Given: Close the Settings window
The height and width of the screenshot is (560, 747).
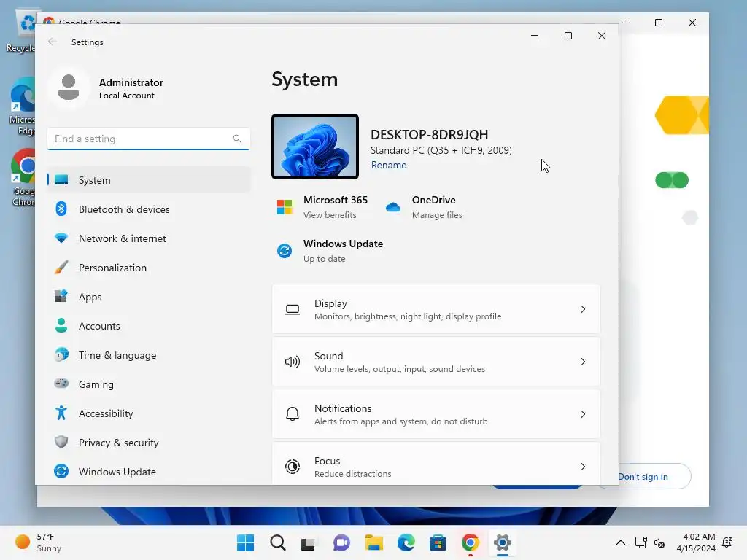Looking at the screenshot, I should point(602,36).
